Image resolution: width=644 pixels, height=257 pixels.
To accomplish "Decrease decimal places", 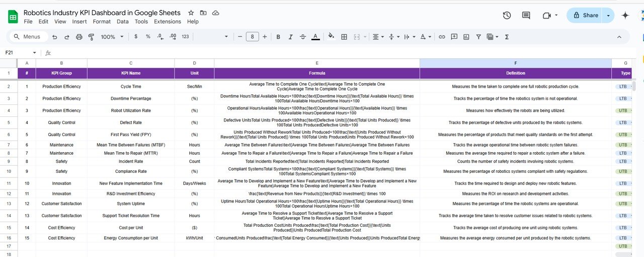I will click(x=160, y=37).
